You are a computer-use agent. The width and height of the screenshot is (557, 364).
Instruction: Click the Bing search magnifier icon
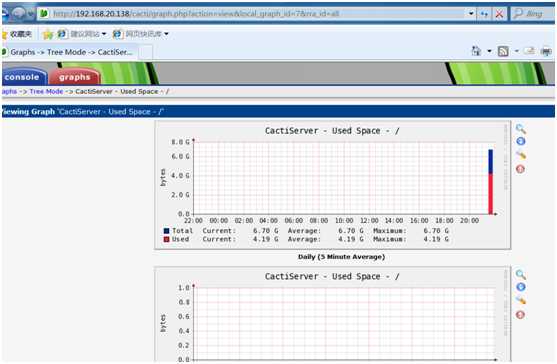[x=518, y=14]
